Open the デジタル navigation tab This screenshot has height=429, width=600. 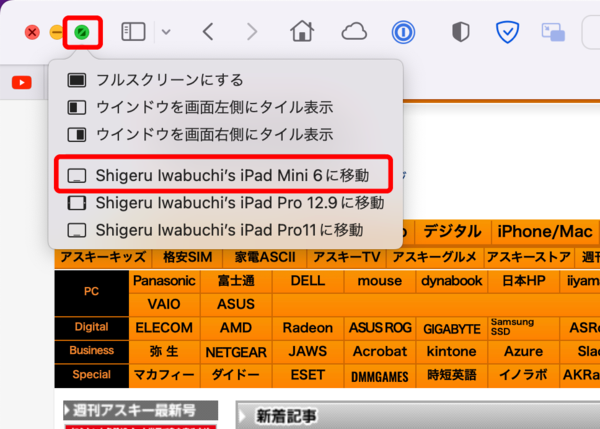pyautogui.click(x=452, y=232)
